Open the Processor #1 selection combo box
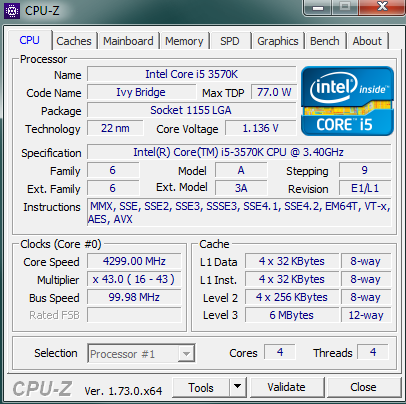Screen dimensions: 406x404 pyautogui.click(x=141, y=353)
